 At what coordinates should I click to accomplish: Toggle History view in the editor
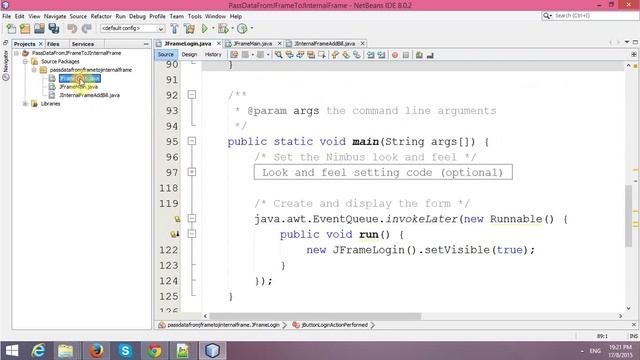[x=213, y=54]
